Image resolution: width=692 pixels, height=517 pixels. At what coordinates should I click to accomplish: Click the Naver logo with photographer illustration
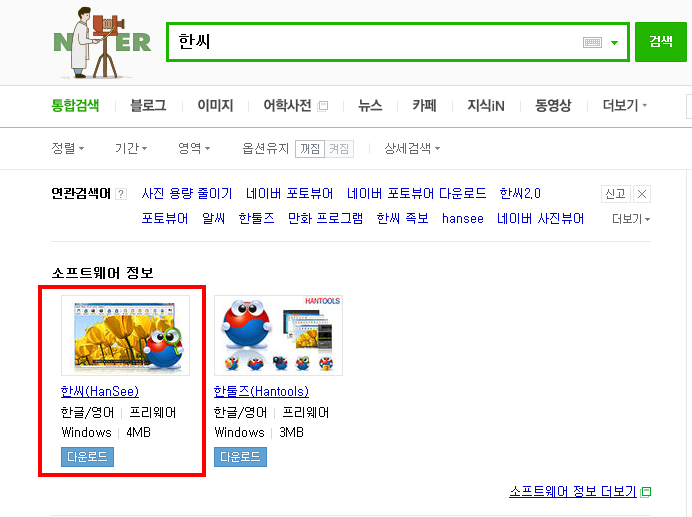(x=102, y=43)
